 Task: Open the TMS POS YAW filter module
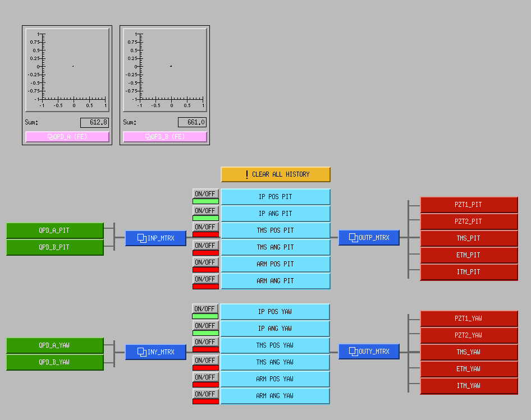275,345
